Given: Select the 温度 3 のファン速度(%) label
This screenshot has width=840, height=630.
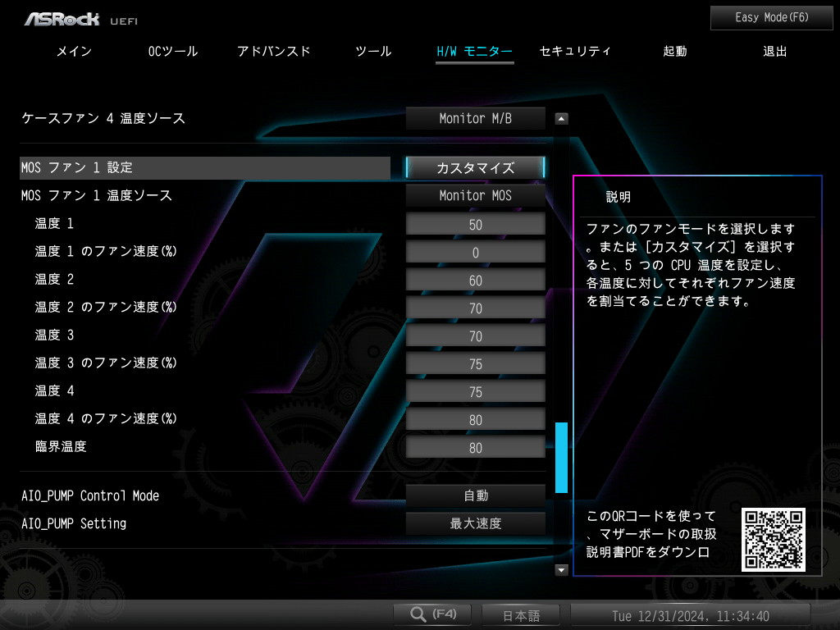Looking at the screenshot, I should 106,363.
